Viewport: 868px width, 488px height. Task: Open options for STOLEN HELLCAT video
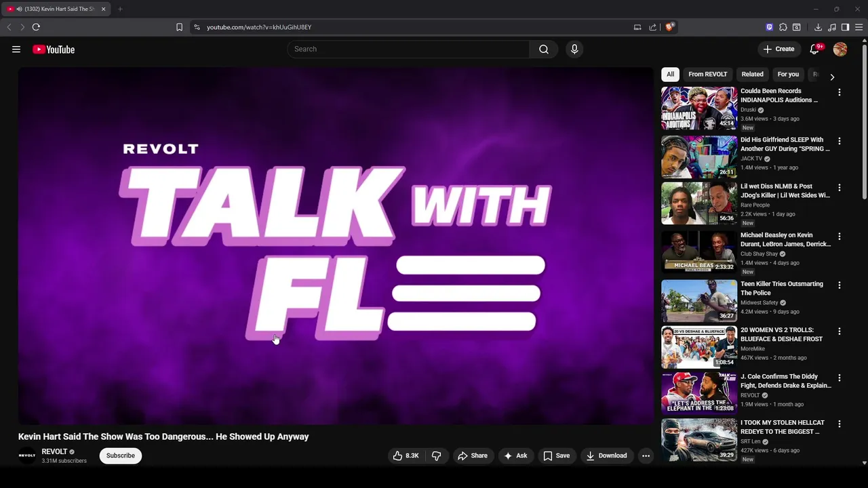(x=840, y=424)
